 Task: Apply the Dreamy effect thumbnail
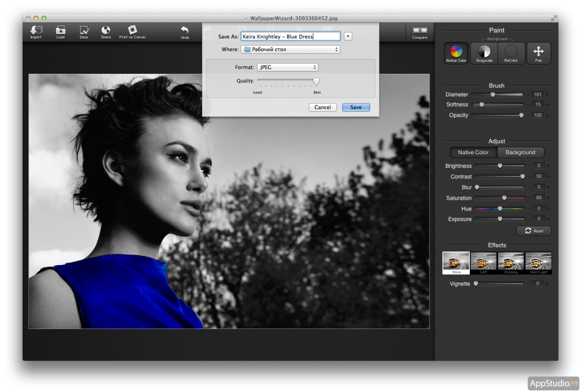(x=511, y=262)
